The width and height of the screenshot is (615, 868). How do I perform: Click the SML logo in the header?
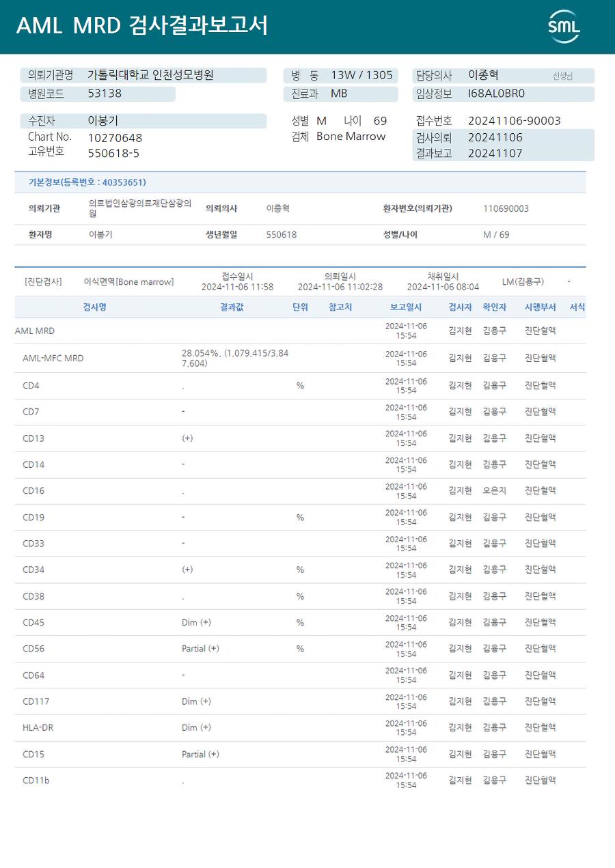tap(564, 27)
